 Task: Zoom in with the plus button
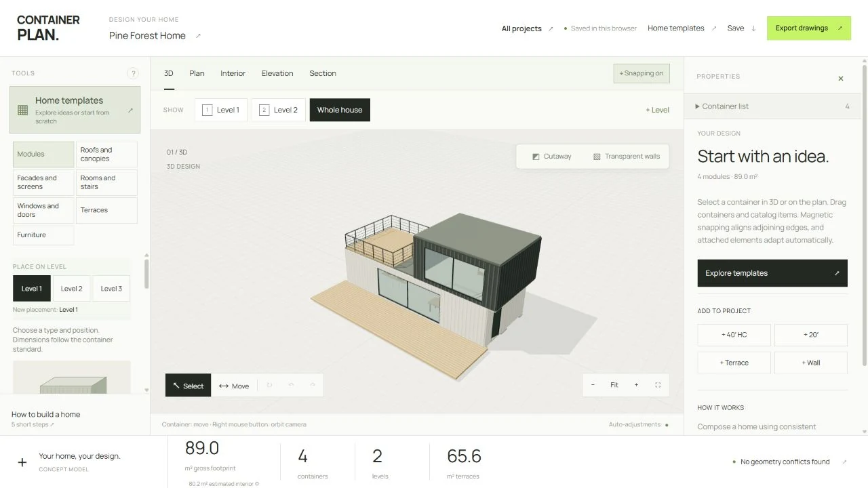pos(636,385)
